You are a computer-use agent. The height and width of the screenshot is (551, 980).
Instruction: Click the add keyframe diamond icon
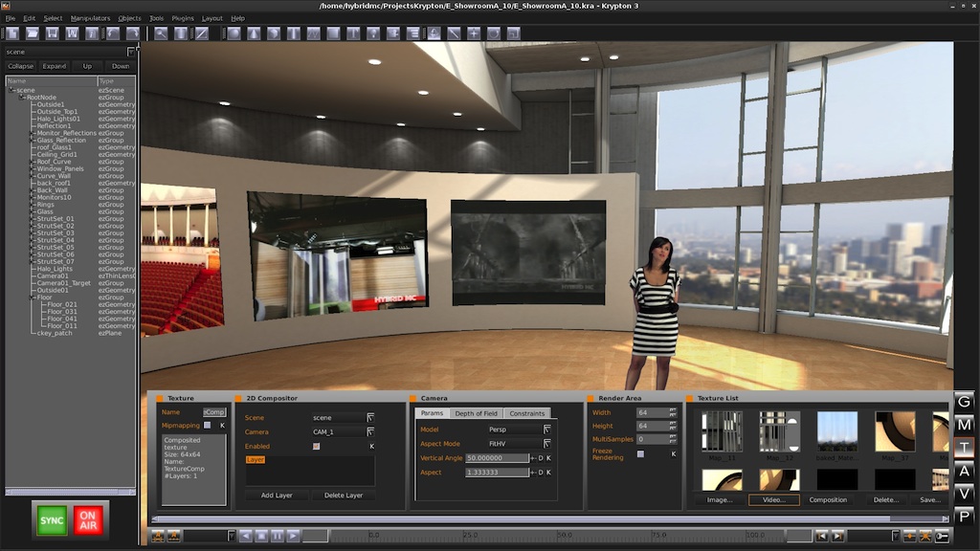pyautogui.click(x=909, y=536)
